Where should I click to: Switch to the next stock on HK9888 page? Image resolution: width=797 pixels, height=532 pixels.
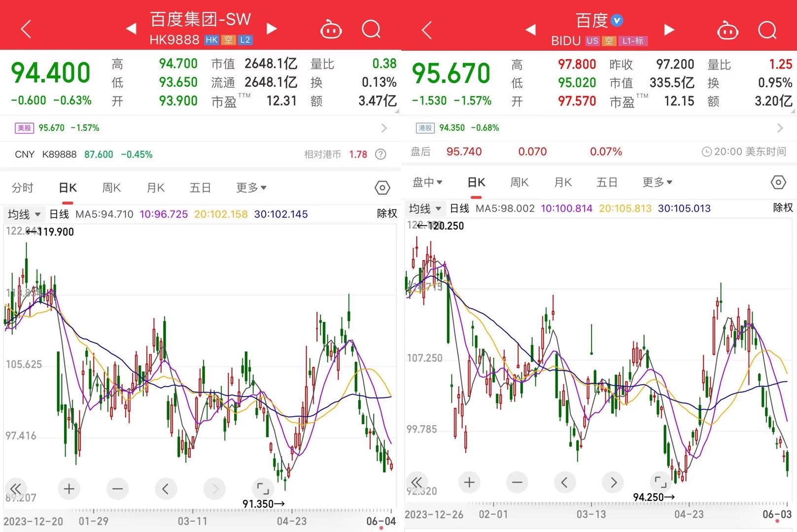[272, 29]
